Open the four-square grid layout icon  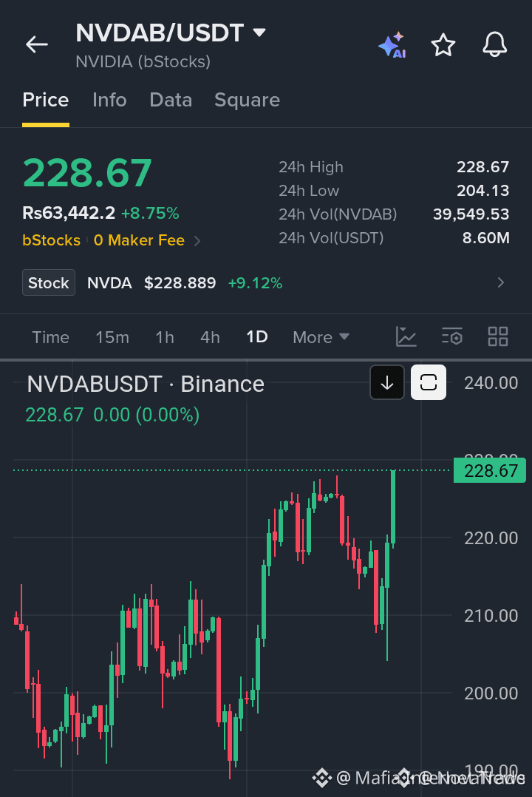(498, 336)
